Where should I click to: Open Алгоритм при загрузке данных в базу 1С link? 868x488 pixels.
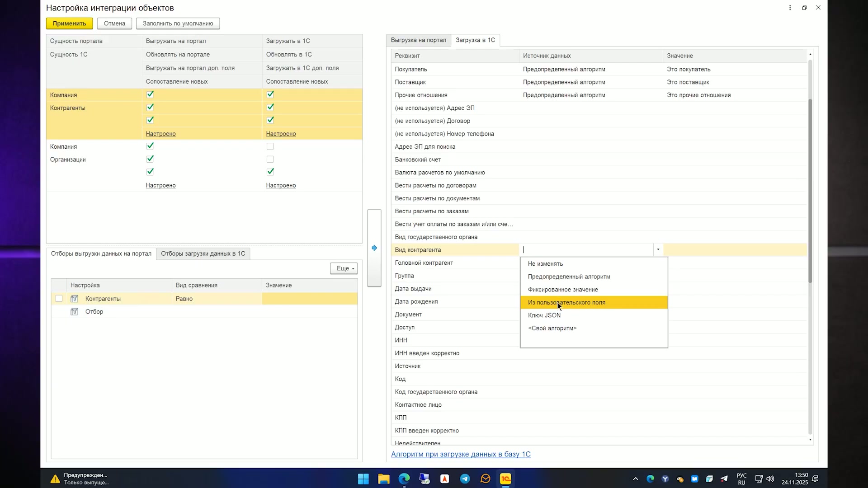click(x=461, y=454)
